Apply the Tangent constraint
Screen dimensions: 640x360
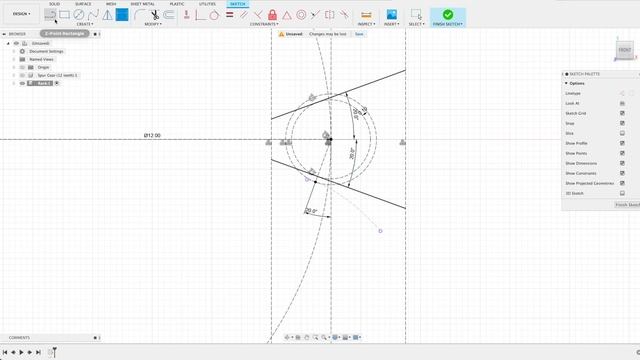(x=214, y=15)
